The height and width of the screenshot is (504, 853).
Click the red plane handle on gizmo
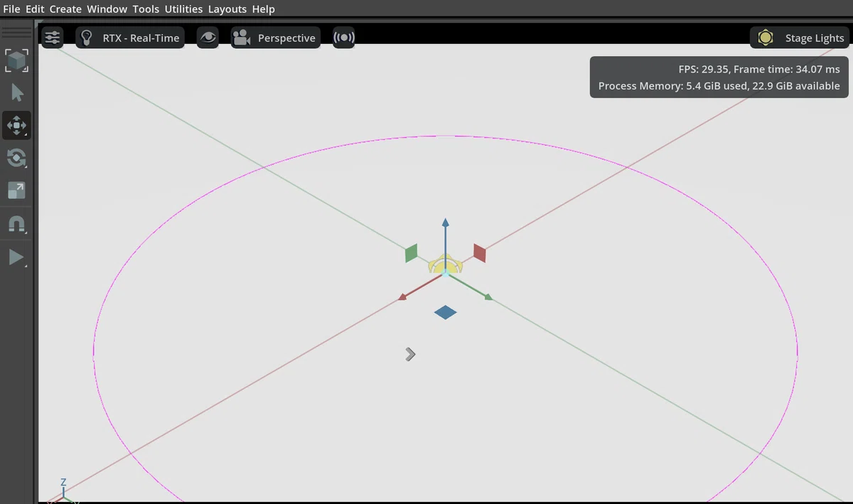(x=480, y=252)
